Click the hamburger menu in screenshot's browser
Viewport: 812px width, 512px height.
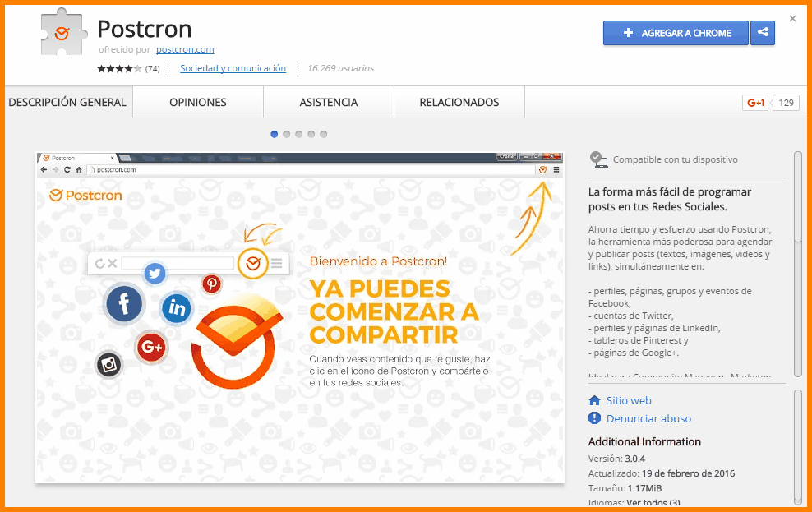click(556, 170)
